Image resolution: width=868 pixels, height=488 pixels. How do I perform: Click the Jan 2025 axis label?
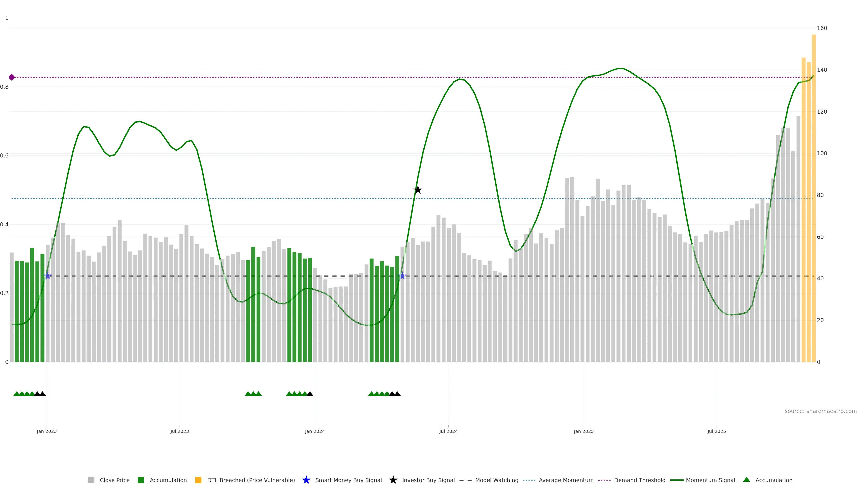[583, 431]
